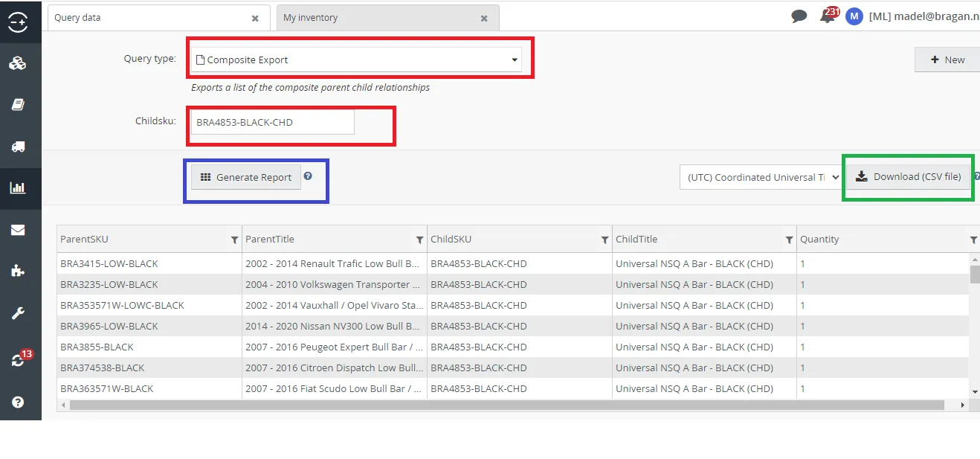Filter the Quantity column
980x459 pixels.
coord(974,240)
